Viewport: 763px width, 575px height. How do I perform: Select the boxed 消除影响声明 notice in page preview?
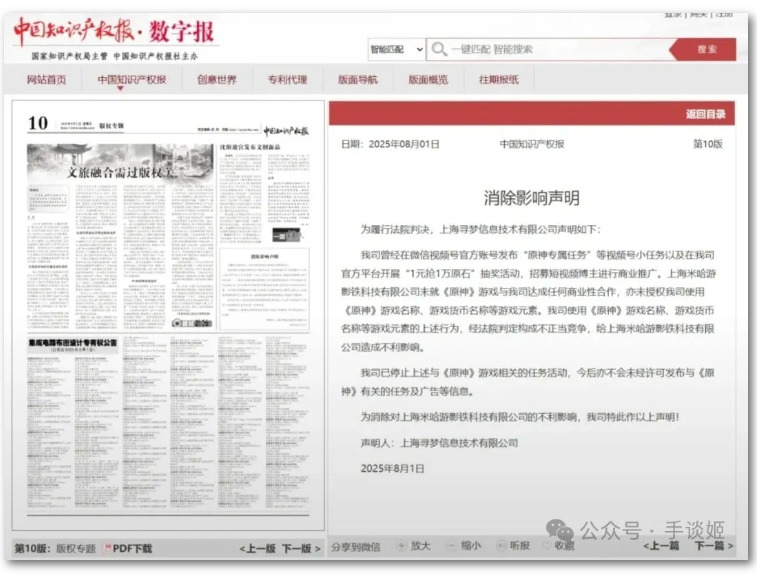click(x=264, y=289)
